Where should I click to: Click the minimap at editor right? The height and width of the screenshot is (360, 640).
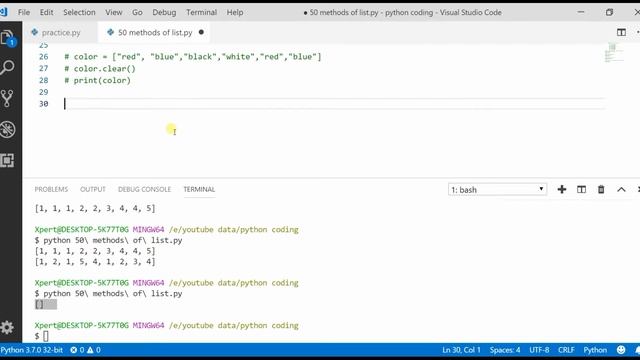pos(614,53)
